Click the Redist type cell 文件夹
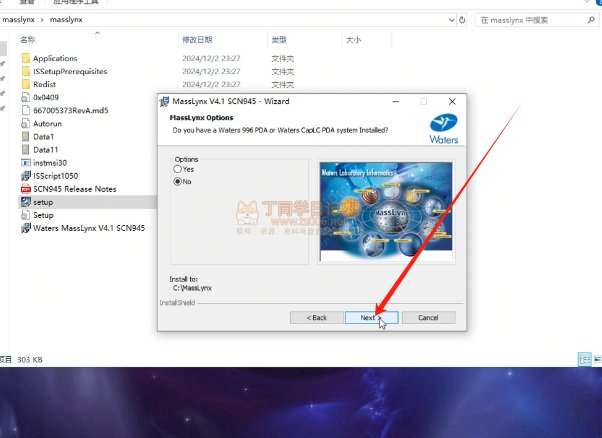Viewport: 602px width, 438px height. click(283, 84)
